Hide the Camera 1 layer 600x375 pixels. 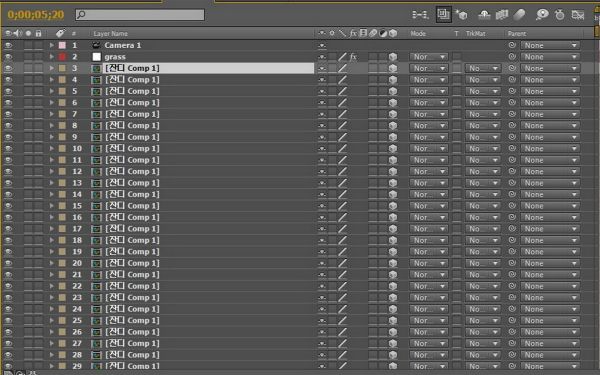click(8, 45)
